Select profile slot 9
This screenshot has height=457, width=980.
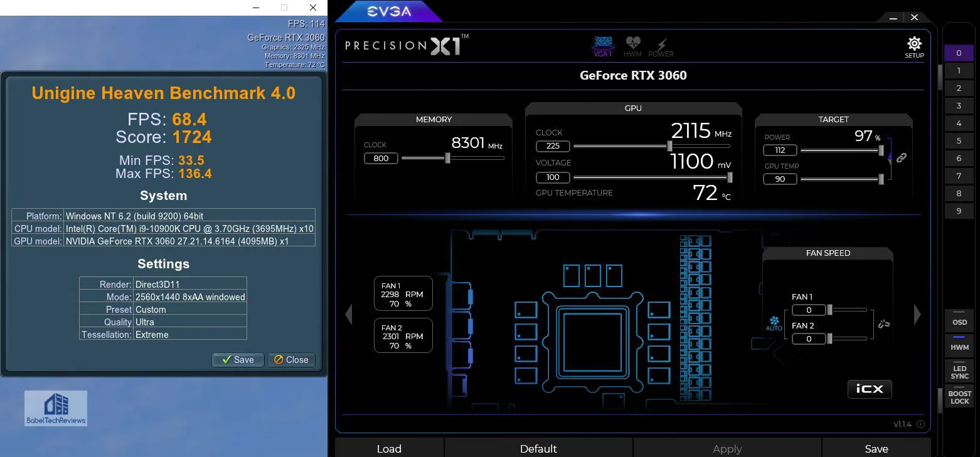[959, 211]
